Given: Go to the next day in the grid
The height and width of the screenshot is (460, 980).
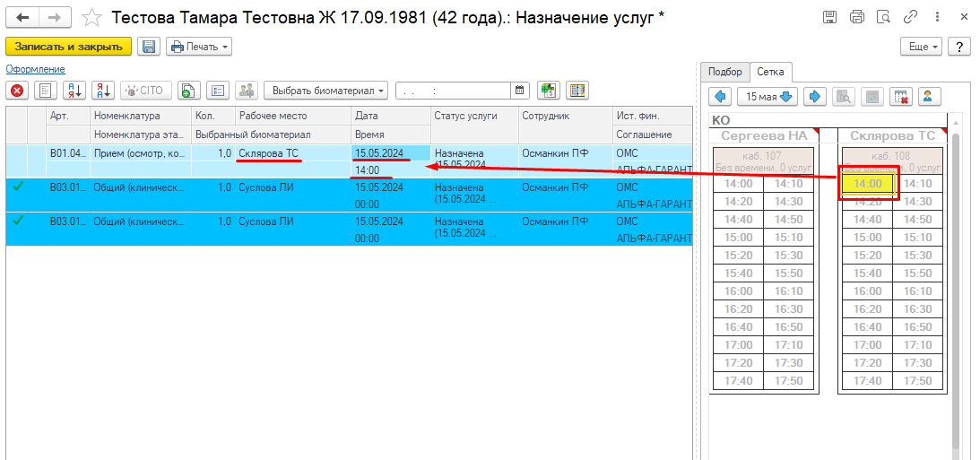Looking at the screenshot, I should (x=815, y=96).
